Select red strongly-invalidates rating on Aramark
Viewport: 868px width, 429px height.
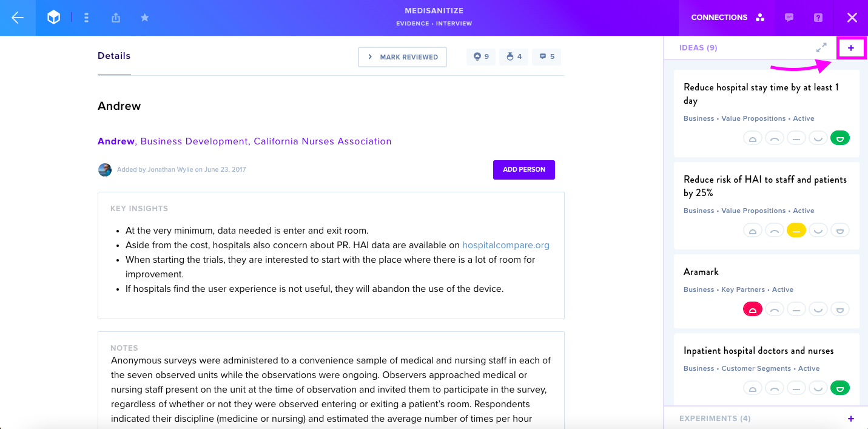(x=753, y=309)
